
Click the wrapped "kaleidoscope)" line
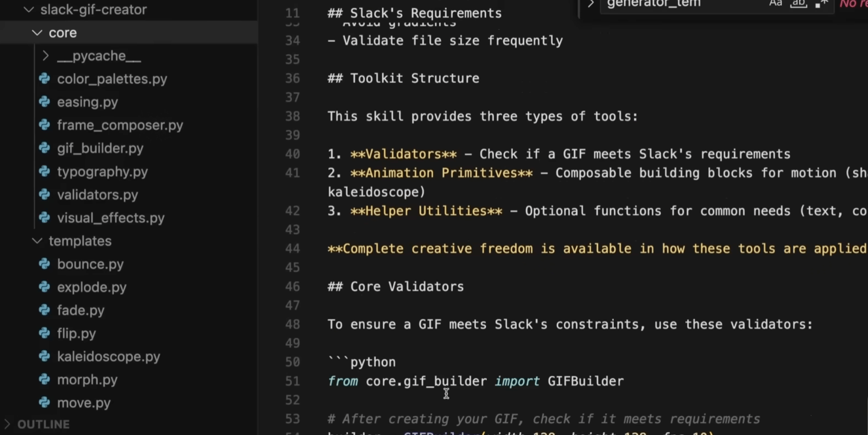377,192
